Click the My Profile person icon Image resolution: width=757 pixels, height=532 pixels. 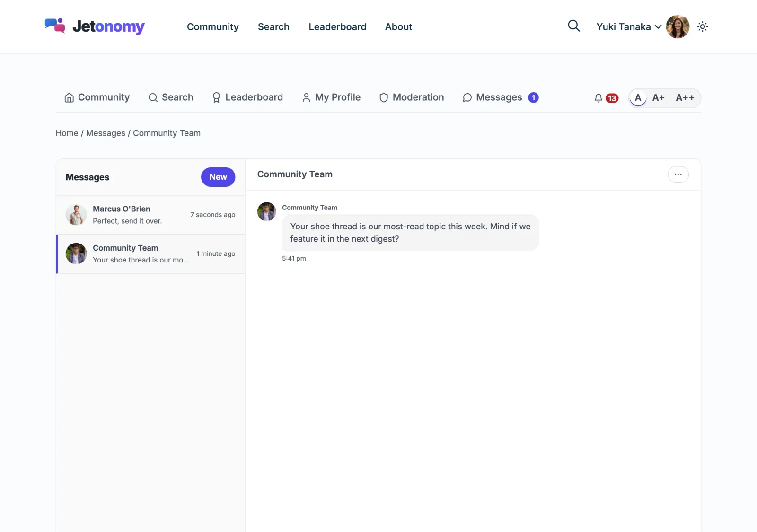click(x=306, y=97)
